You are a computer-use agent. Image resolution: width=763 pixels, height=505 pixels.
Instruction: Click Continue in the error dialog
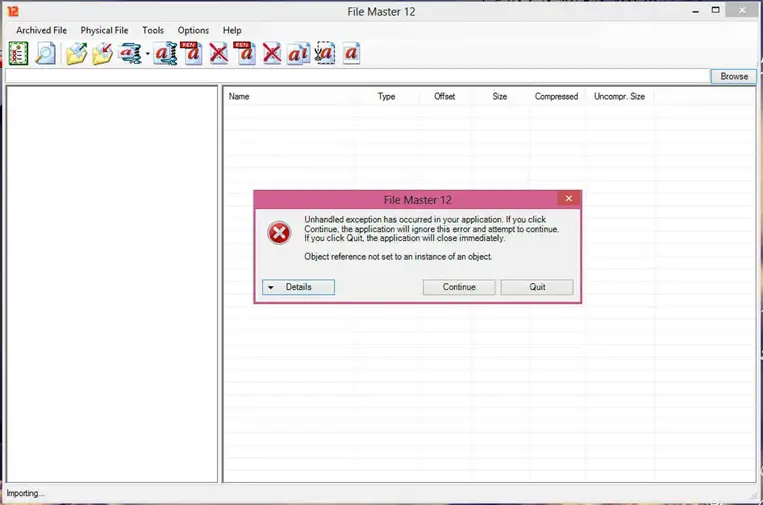tap(459, 287)
